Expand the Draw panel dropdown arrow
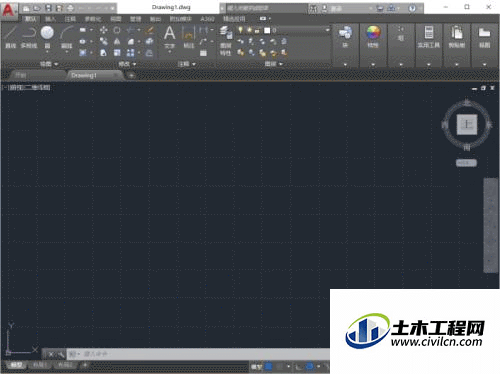 tap(56, 64)
